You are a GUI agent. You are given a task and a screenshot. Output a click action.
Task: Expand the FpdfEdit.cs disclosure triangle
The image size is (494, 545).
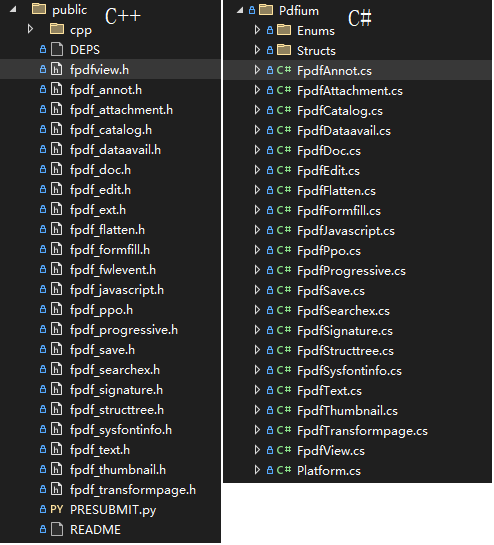[x=257, y=171]
